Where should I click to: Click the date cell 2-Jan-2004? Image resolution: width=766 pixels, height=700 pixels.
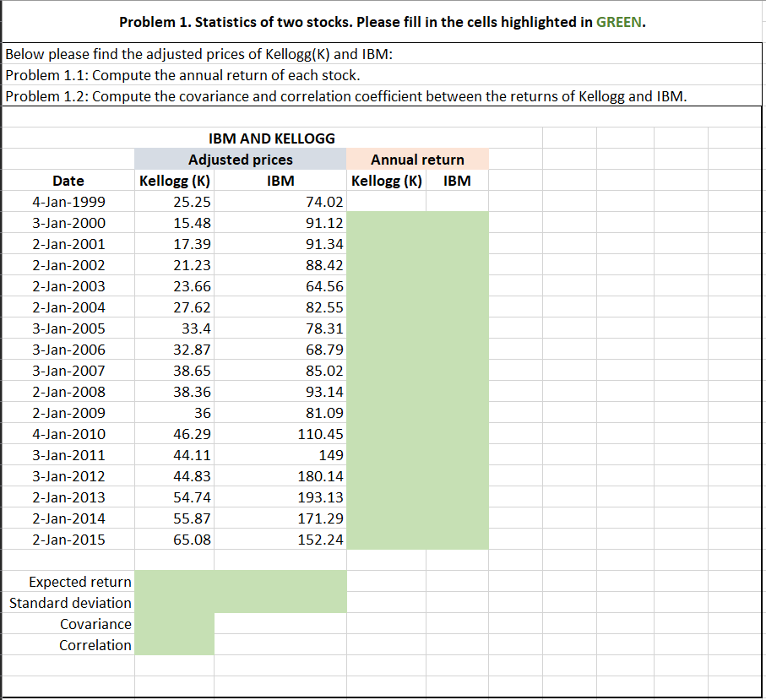[x=68, y=307]
